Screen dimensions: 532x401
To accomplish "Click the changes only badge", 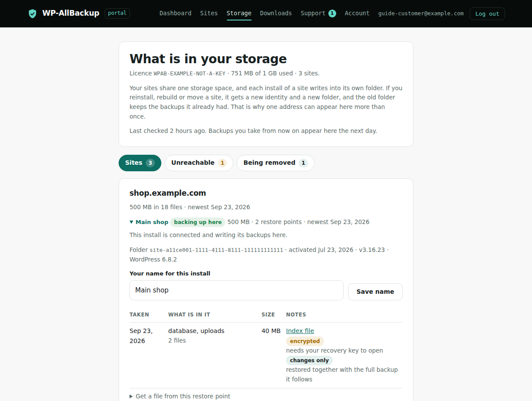I will point(309,360).
